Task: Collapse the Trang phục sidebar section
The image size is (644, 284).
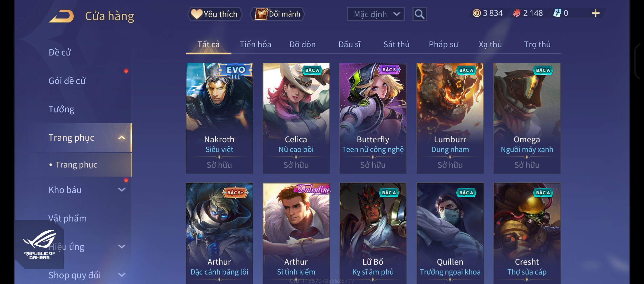Action: click(122, 138)
